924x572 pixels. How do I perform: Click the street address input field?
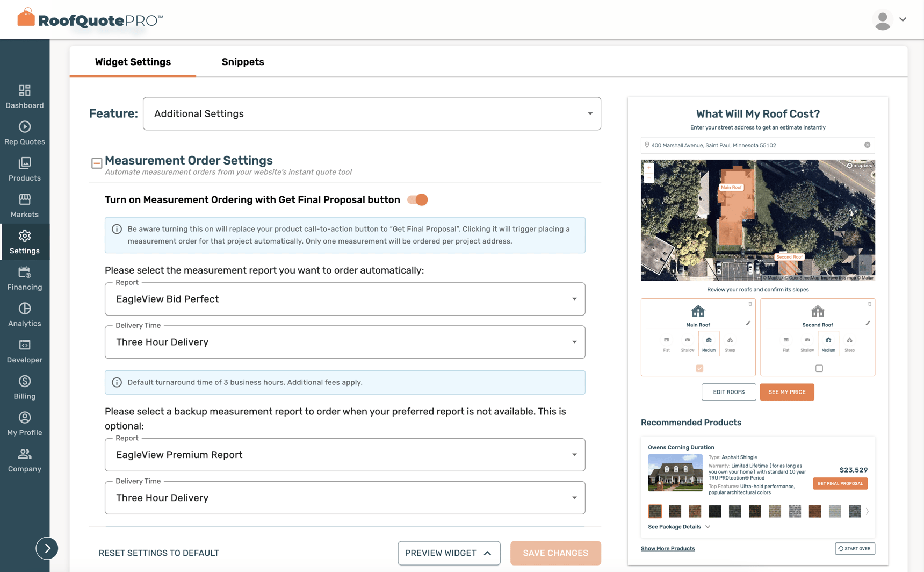coord(757,145)
